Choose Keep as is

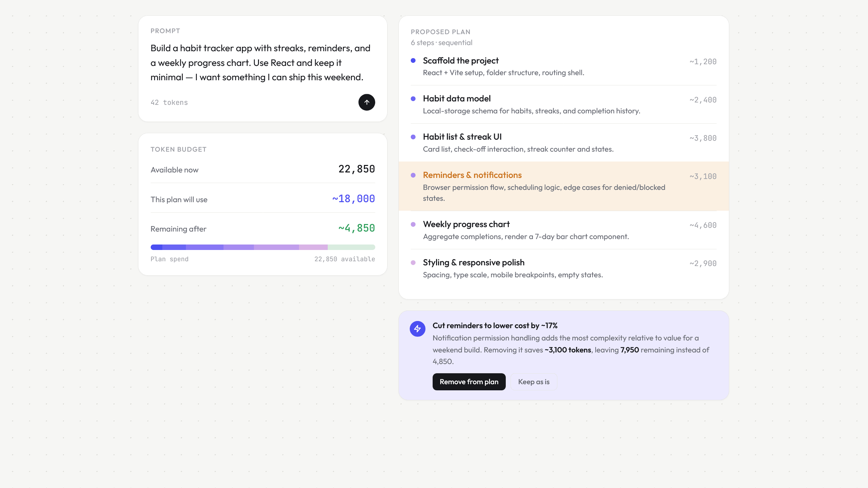click(534, 382)
